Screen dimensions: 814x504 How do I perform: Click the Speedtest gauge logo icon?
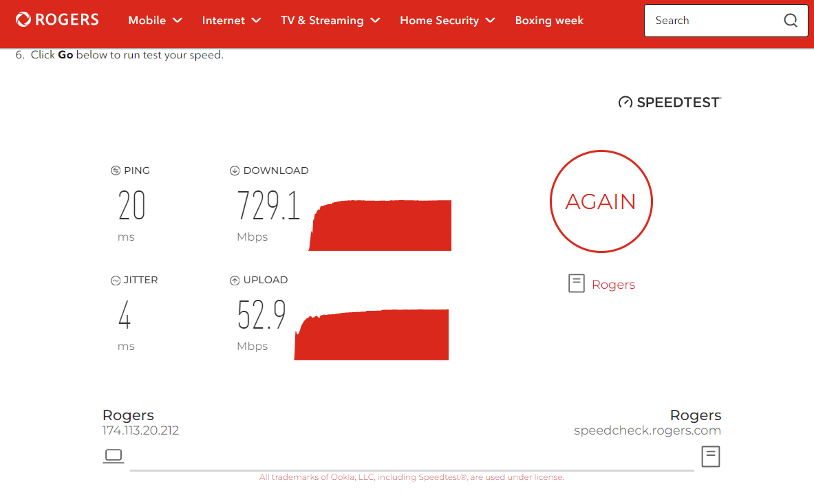coord(625,103)
